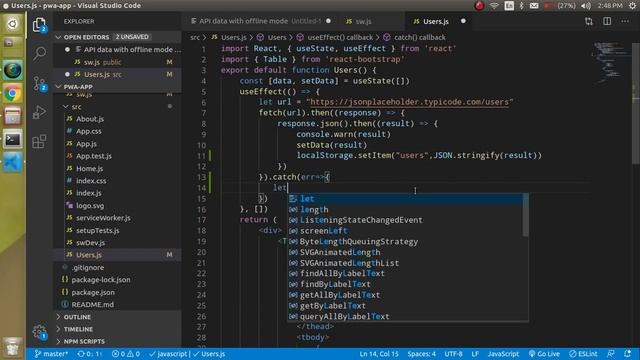Switch to the API data with offline mode tab
Image resolution: width=640 pixels, height=360 pixels.
(260, 21)
